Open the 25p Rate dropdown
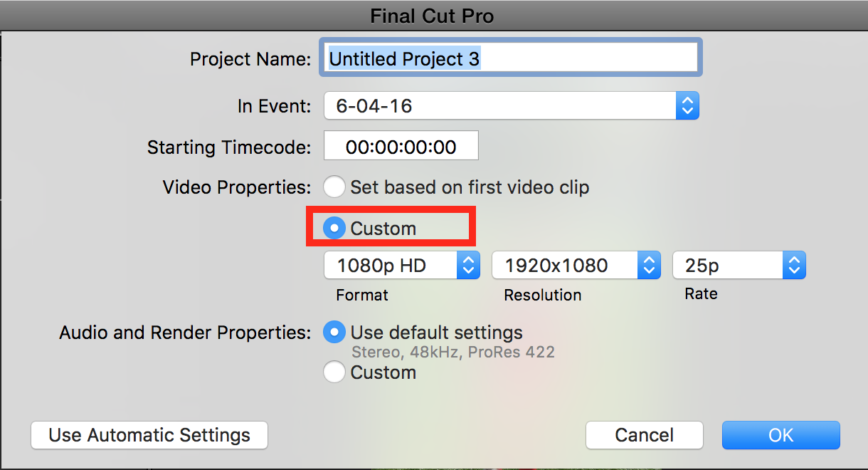Viewport: 868px width, 470px height. coord(739,266)
